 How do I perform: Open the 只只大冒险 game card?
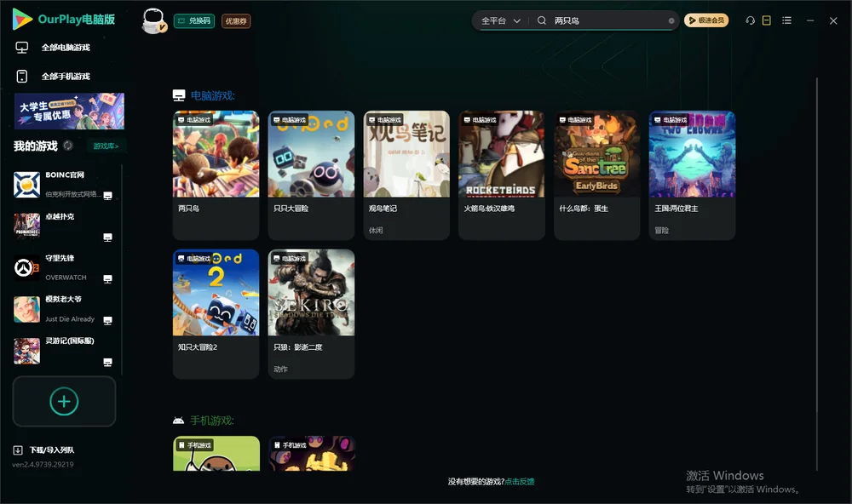coord(311,175)
